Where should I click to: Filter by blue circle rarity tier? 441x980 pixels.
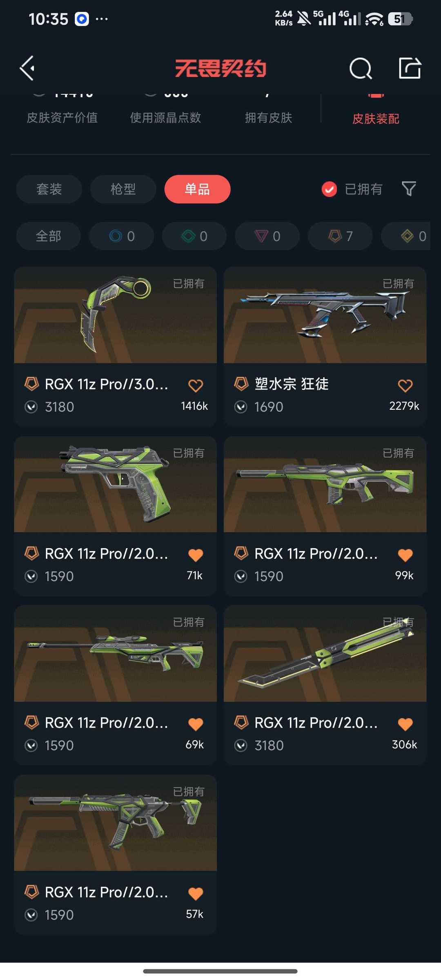coord(122,236)
